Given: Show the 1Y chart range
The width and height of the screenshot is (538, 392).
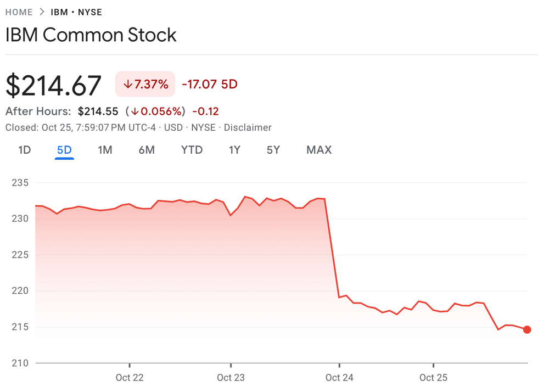Looking at the screenshot, I should [x=234, y=150].
